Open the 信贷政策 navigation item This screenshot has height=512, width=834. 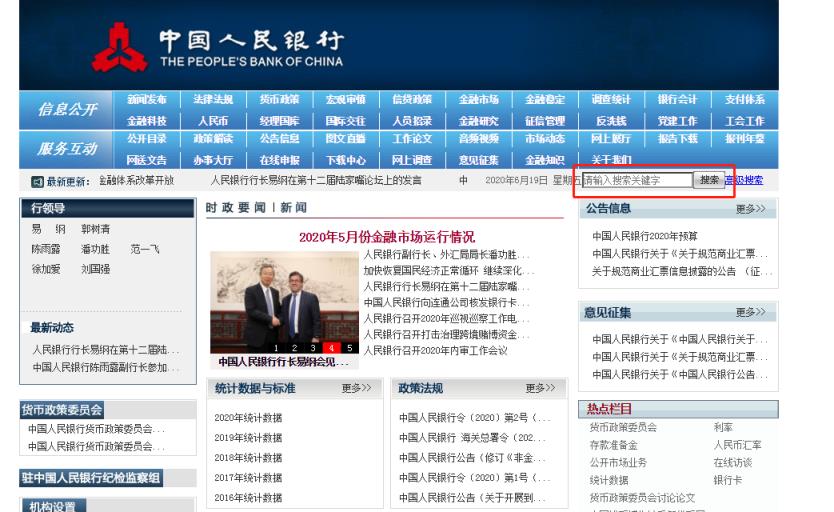click(412, 99)
